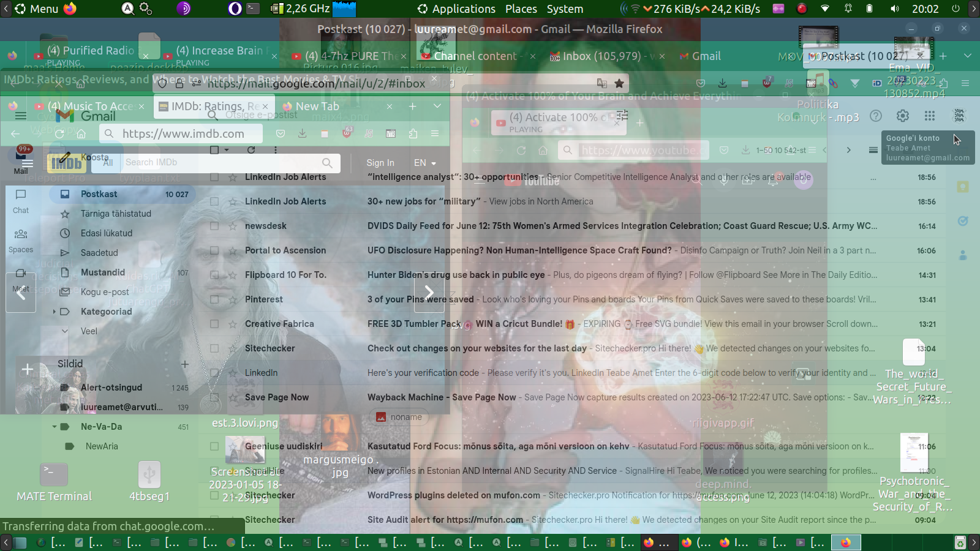Open the UFO Disclosure Happening? email
The image size is (980, 551).
coord(519,250)
